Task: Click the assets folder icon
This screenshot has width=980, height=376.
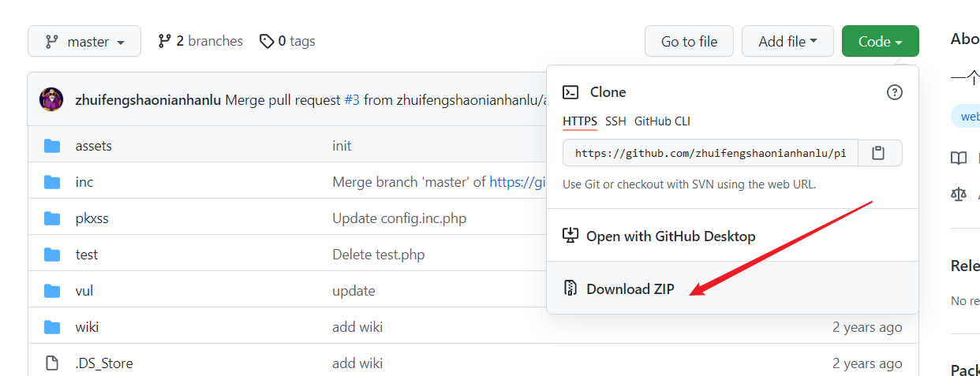Action: 52,146
